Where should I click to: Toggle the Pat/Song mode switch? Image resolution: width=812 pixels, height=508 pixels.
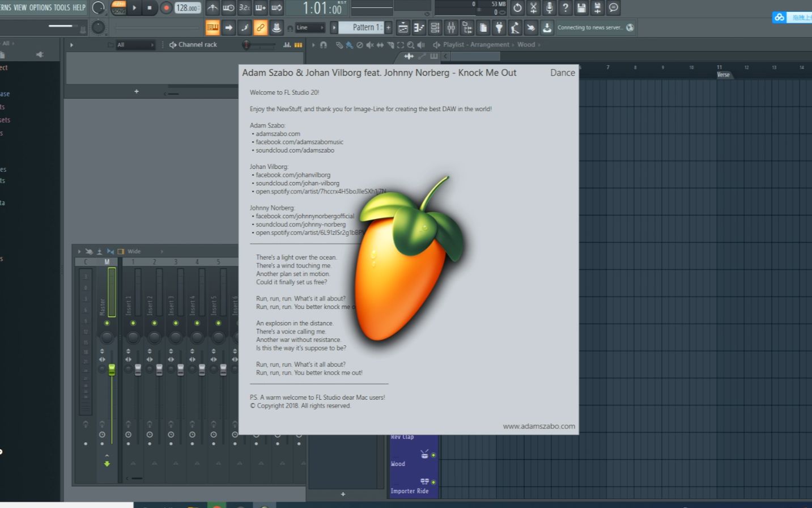coord(118,8)
